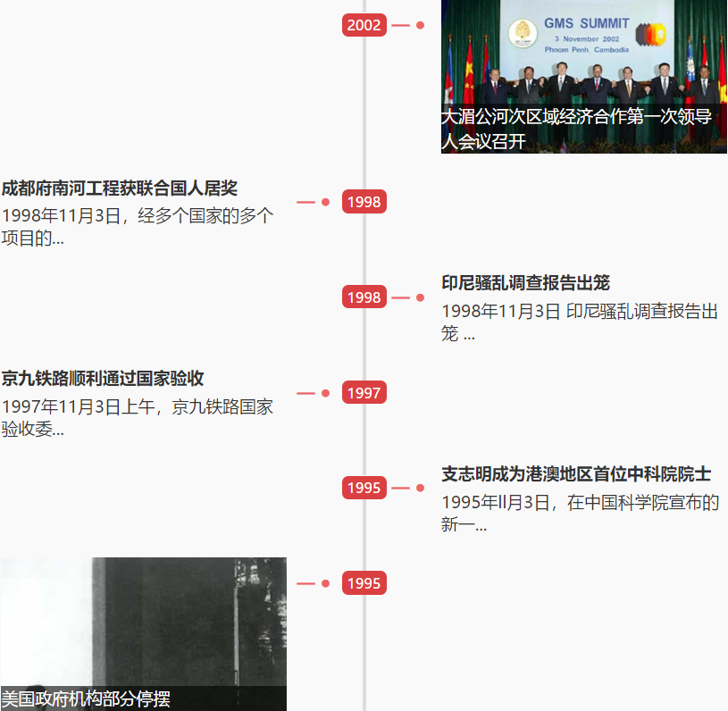The width and height of the screenshot is (728, 711).
Task: Select the excerpt beginning 1995年ll月3日，在中国科学院
Action: (x=580, y=514)
